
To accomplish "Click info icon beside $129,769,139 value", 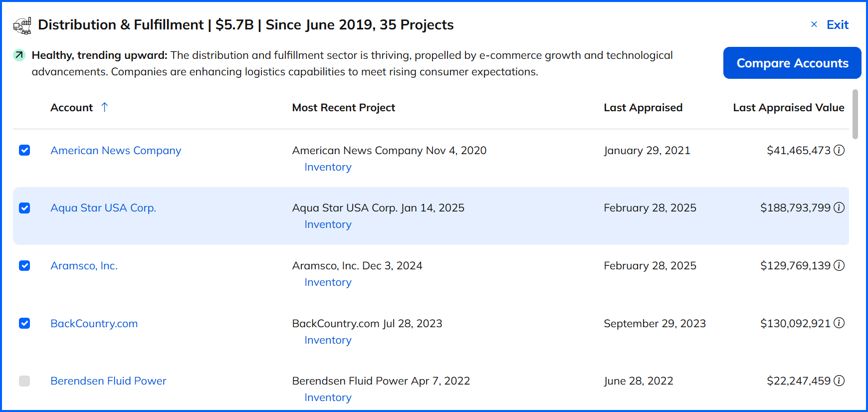I will pyautogui.click(x=840, y=265).
